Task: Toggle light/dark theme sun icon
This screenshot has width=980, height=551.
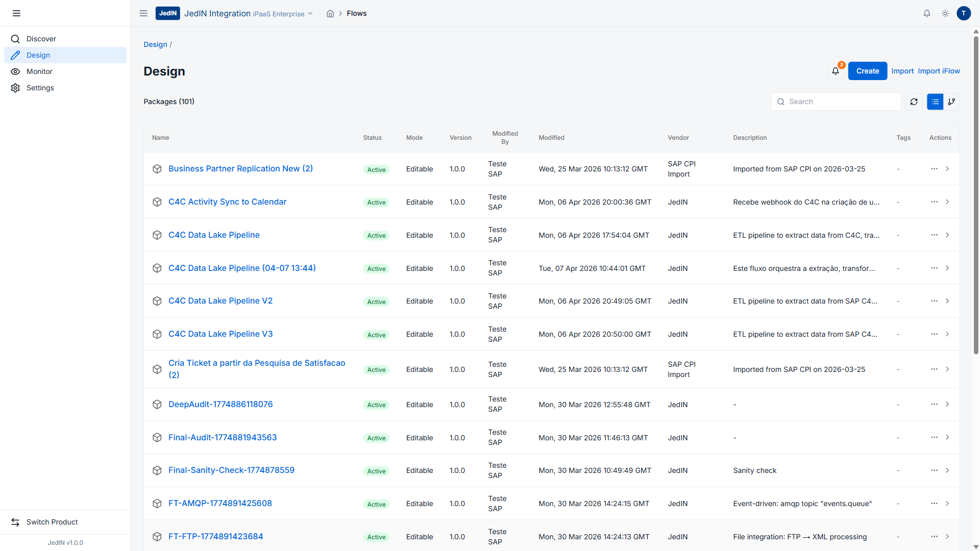Action: 945,14
